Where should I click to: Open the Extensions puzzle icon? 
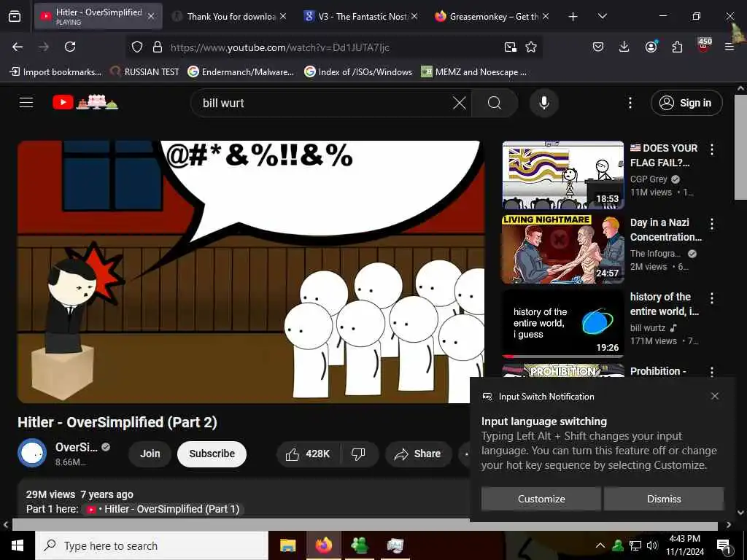[x=677, y=47]
